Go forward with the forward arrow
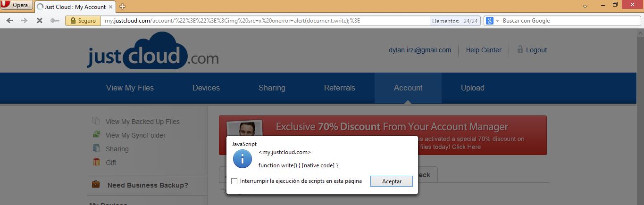Viewport: 644px width, 205px height. pyautogui.click(x=25, y=21)
